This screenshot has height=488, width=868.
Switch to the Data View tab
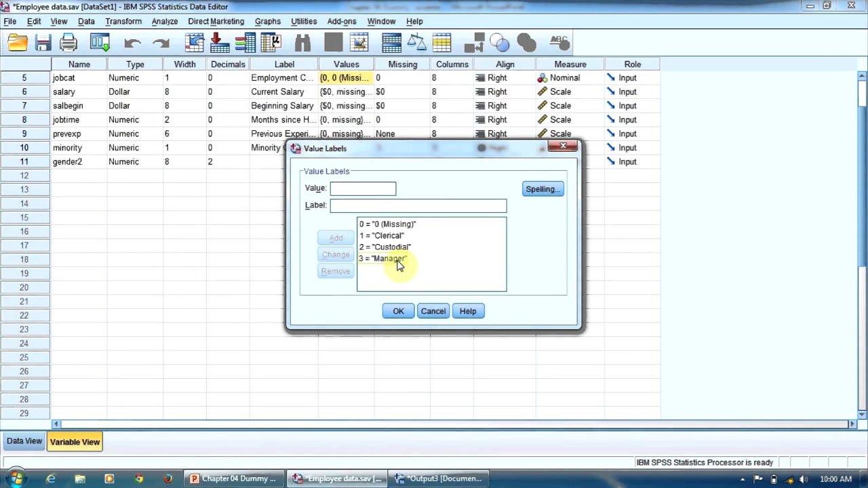24,441
